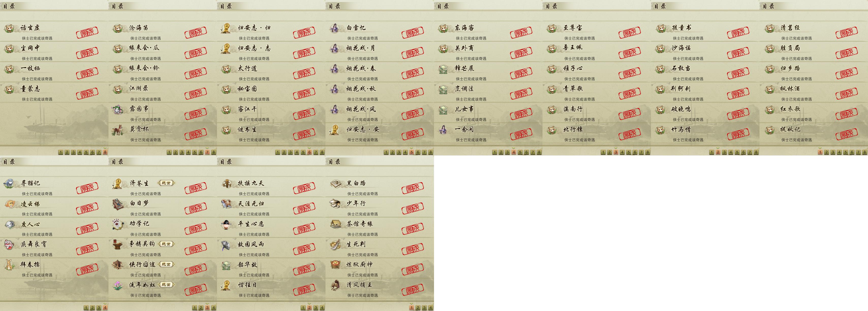Click the golden statue icon beside 济苍生
Image resolution: width=868 pixels, height=311 pixels.
118,184
